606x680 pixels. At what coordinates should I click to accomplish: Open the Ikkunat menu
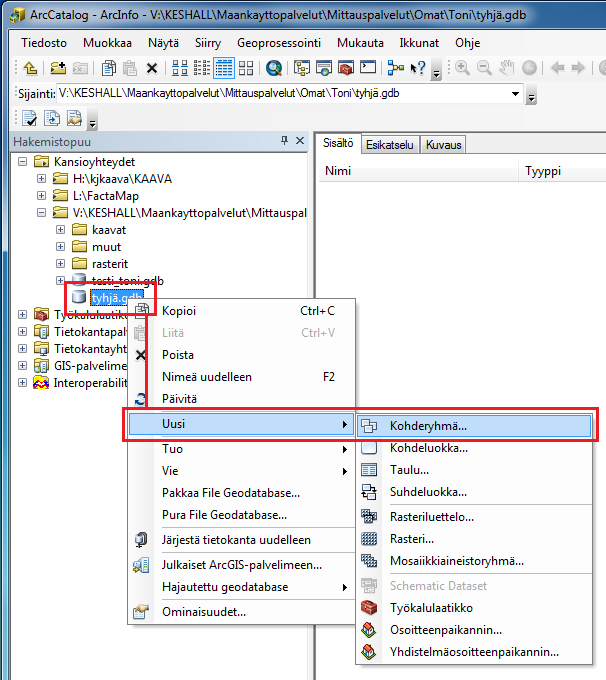tap(419, 43)
